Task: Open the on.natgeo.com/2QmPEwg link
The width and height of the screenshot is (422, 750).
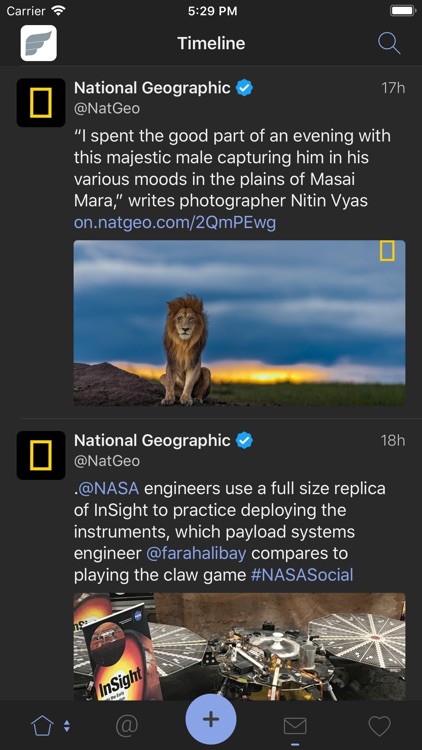Action: 175,223
